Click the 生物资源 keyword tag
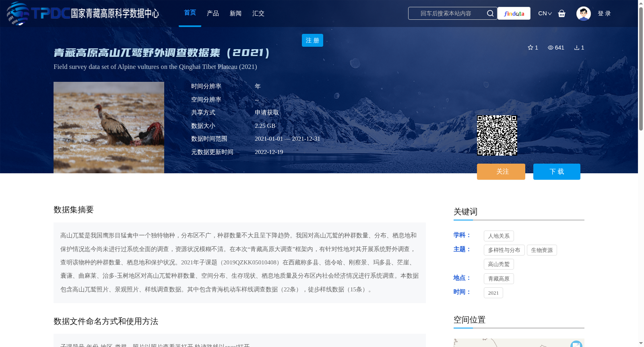The width and height of the screenshot is (644, 347). 542,250
